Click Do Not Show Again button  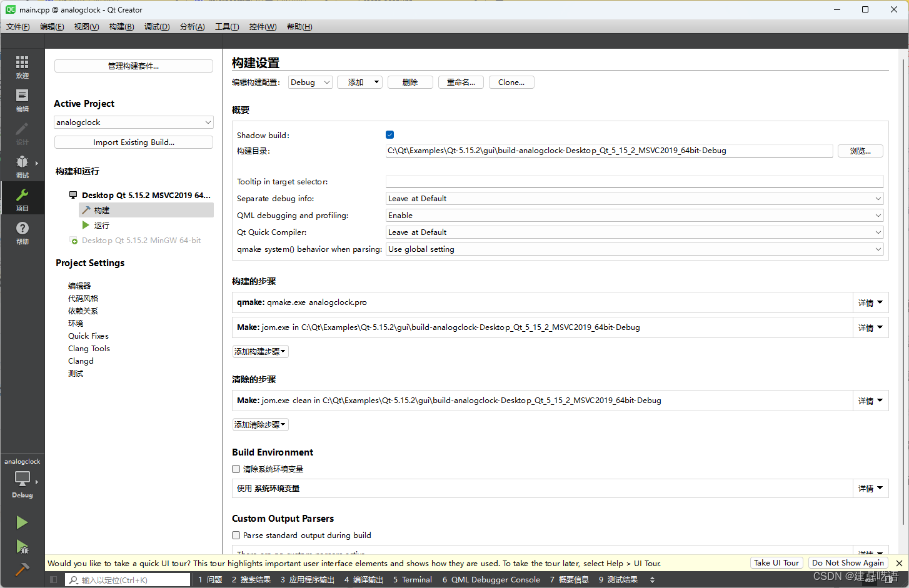[x=848, y=563]
